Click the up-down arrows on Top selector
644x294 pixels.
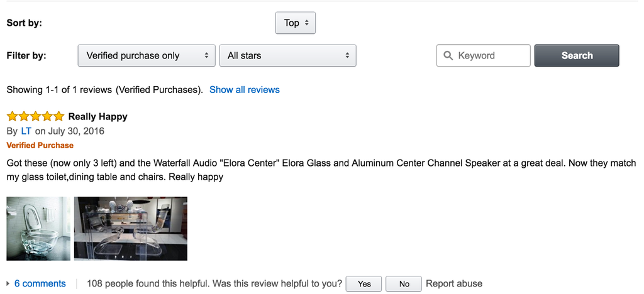307,23
